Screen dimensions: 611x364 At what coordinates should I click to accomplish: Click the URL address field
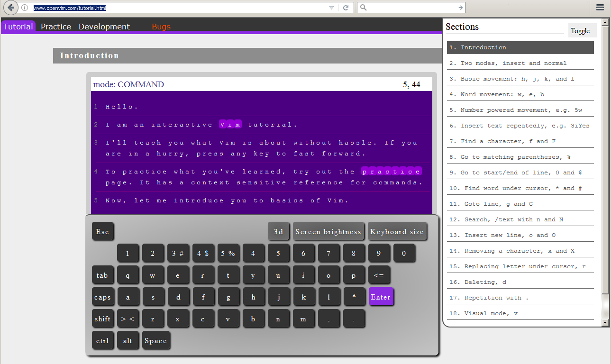tap(179, 8)
